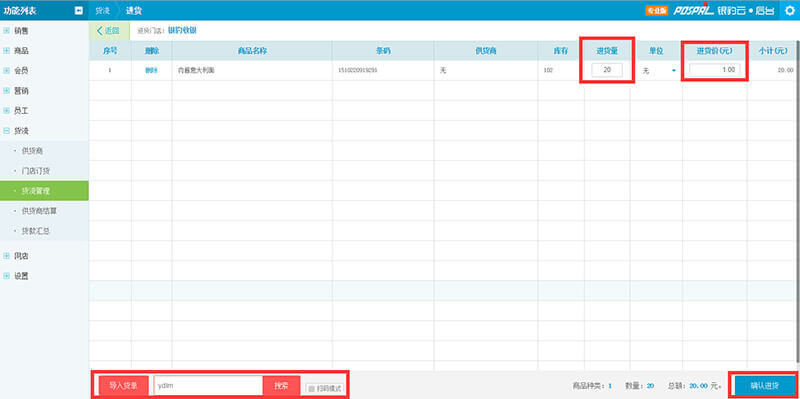This screenshot has height=399, width=800.
Task: Expand the 网店 plus icon
Action: (x=7, y=256)
